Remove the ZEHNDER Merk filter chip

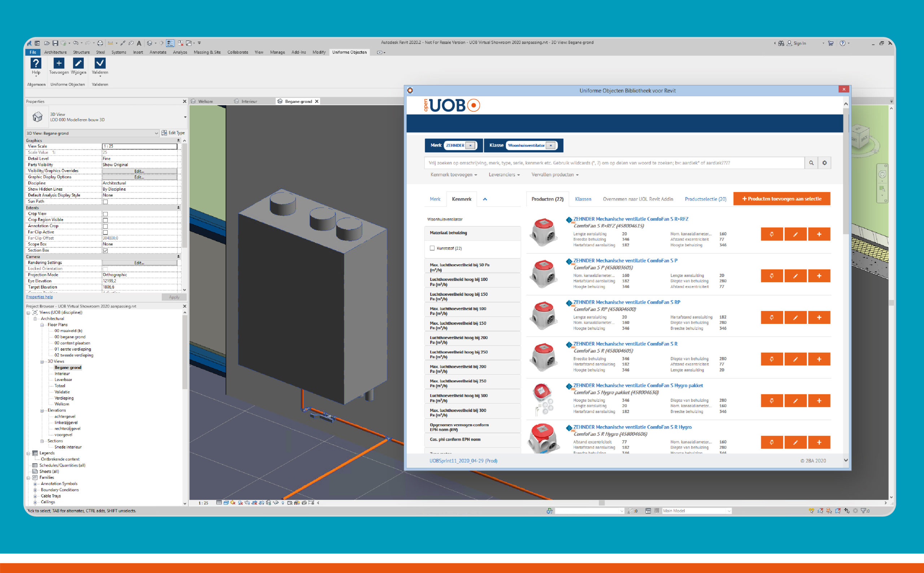pyautogui.click(x=471, y=146)
